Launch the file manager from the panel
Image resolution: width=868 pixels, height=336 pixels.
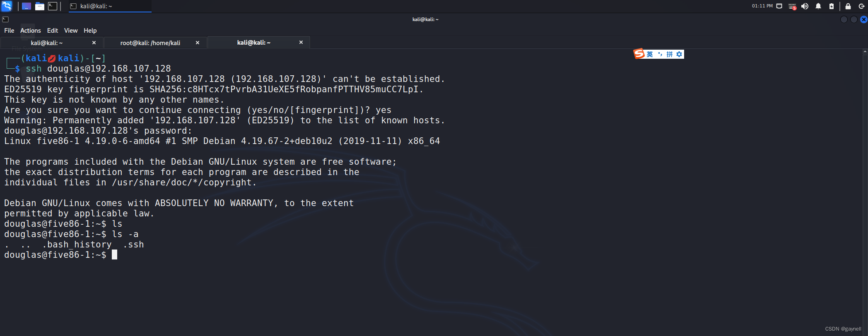pos(40,6)
